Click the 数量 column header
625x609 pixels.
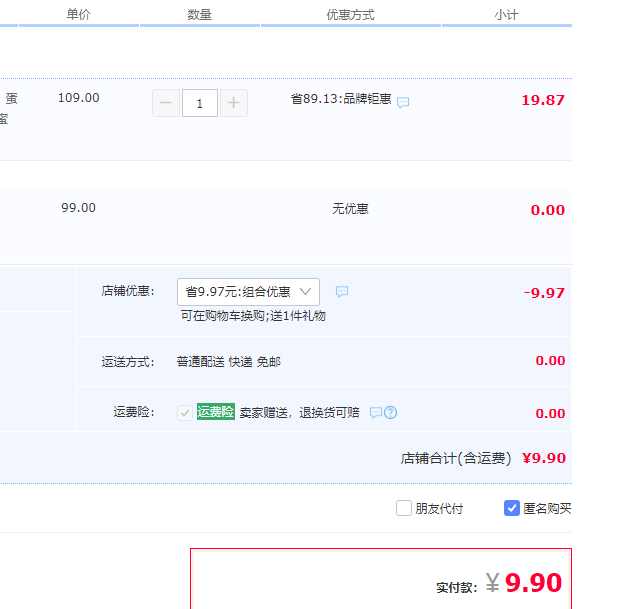click(199, 15)
